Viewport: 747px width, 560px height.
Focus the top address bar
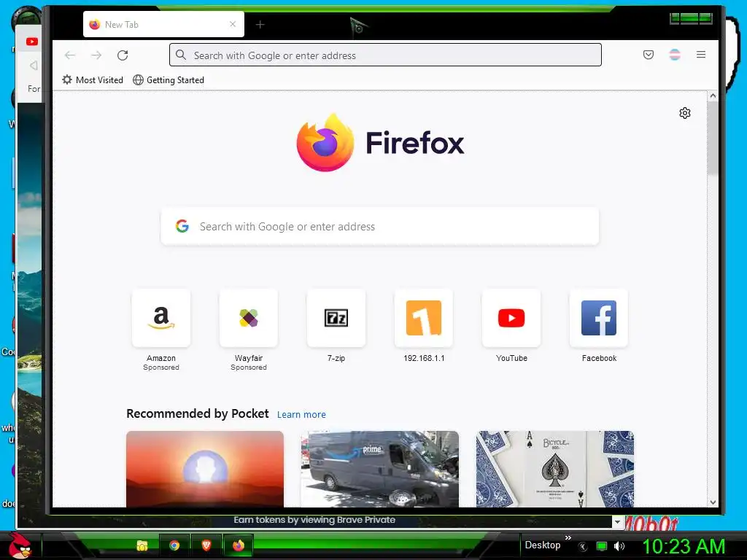coord(385,55)
